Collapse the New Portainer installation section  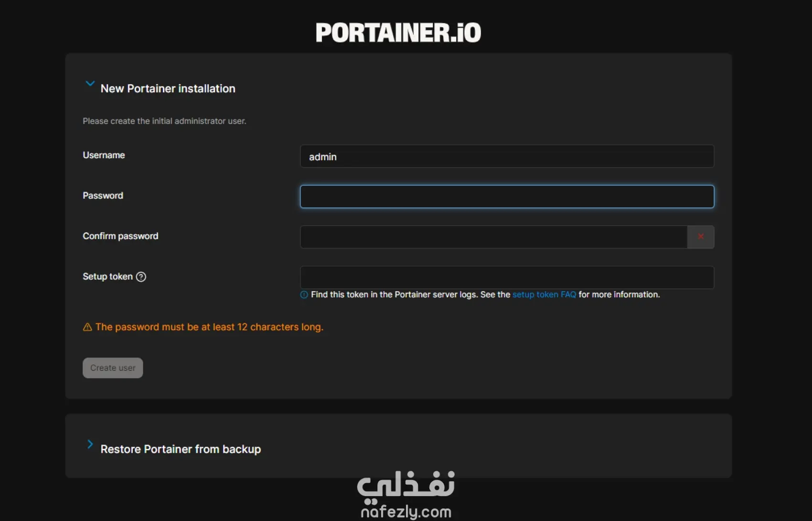[90, 84]
